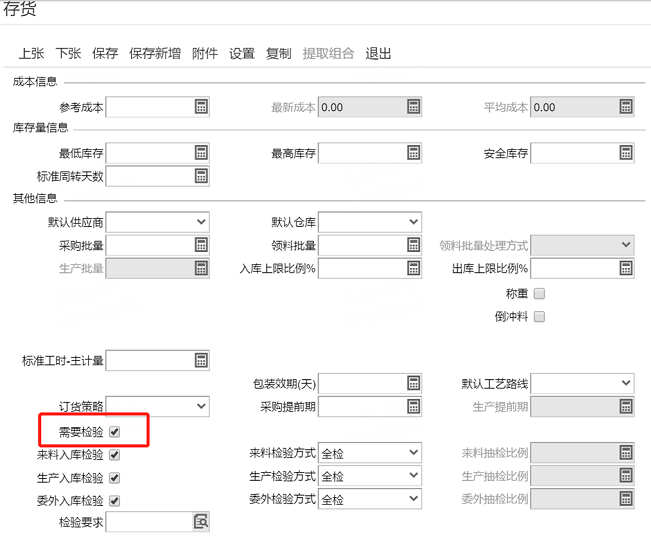Image resolution: width=651 pixels, height=547 pixels.
Task: Click lookup search icon in 检验要求
Action: [201, 522]
